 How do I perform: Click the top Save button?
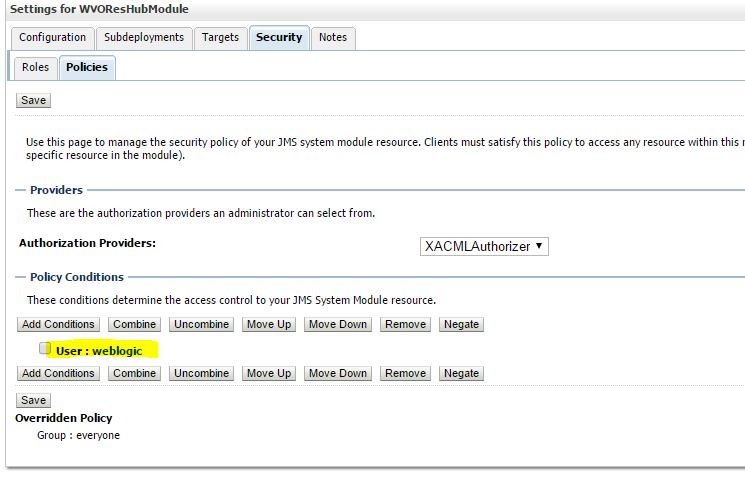point(33,100)
